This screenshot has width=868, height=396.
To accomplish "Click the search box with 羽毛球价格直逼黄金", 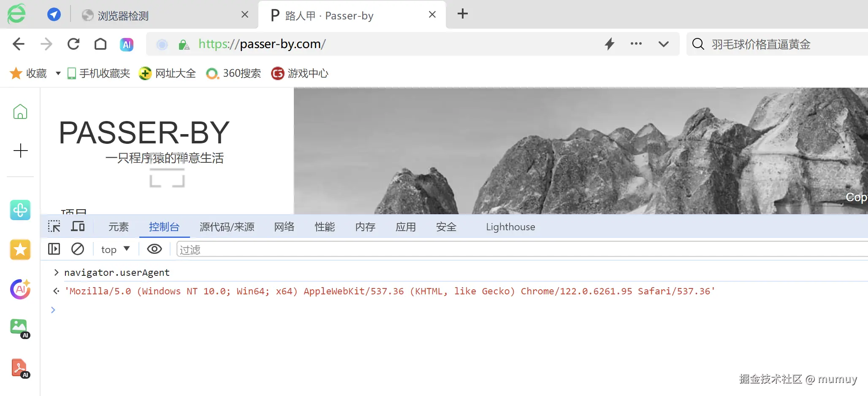I will click(x=777, y=44).
